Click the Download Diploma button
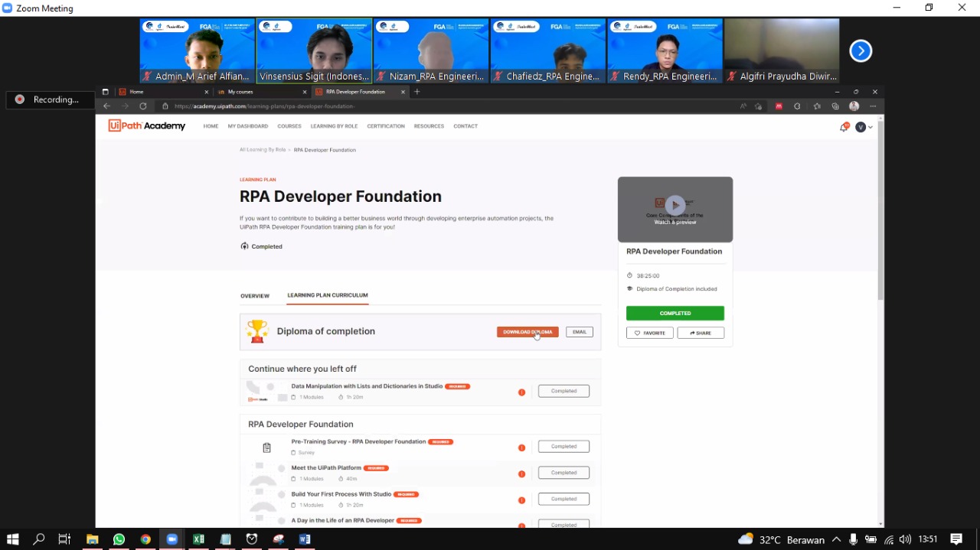Viewport: 980px width, 550px height. coord(528,332)
